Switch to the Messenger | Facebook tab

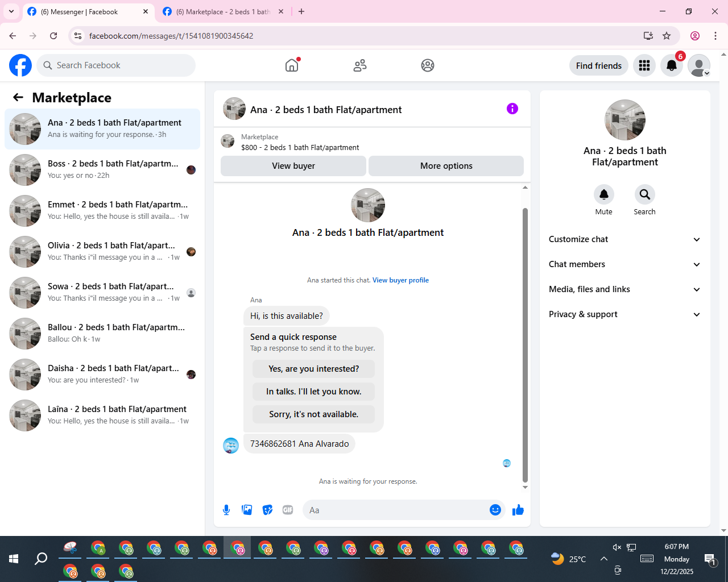89,11
